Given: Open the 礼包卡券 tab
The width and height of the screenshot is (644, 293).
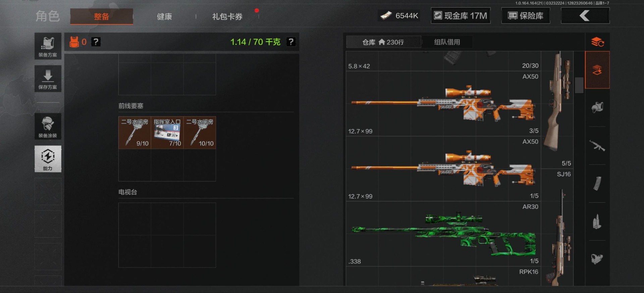Looking at the screenshot, I should pyautogui.click(x=227, y=16).
